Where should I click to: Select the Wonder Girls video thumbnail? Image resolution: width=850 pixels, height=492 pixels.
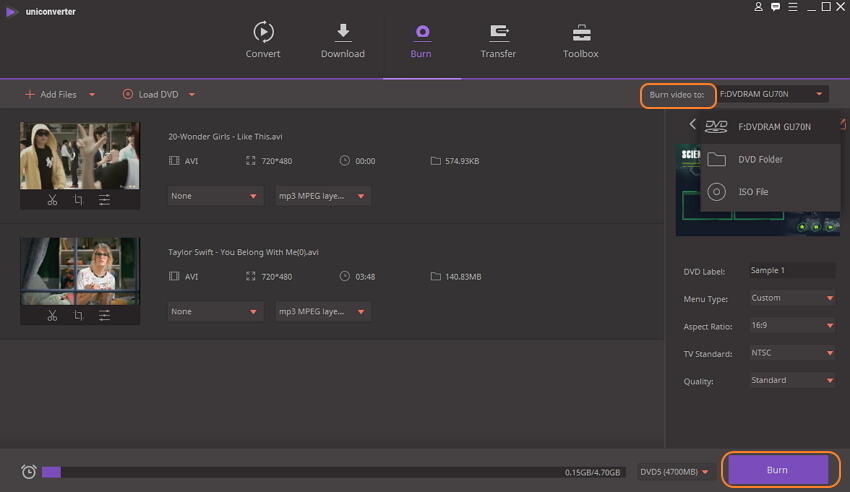[80, 156]
